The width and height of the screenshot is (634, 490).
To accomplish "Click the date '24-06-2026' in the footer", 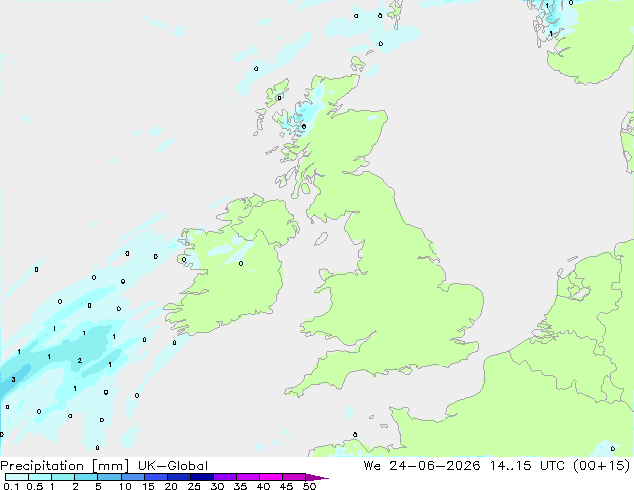I will pyautogui.click(x=435, y=466).
